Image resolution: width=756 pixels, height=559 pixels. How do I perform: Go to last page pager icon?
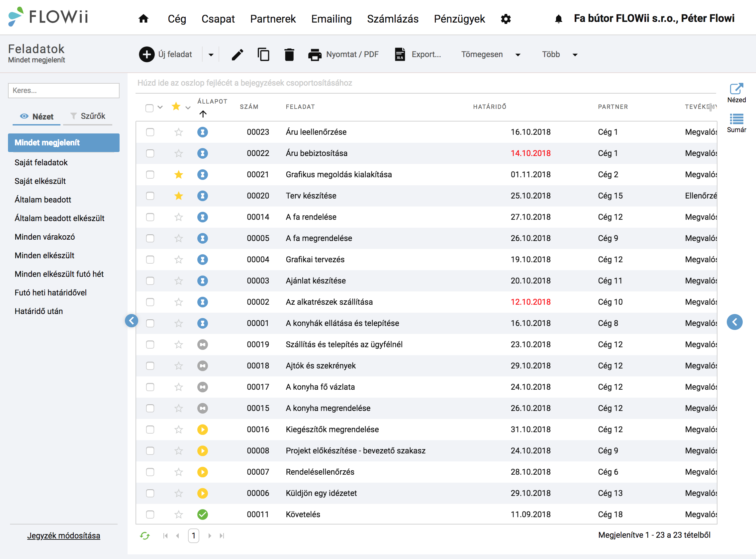(222, 536)
